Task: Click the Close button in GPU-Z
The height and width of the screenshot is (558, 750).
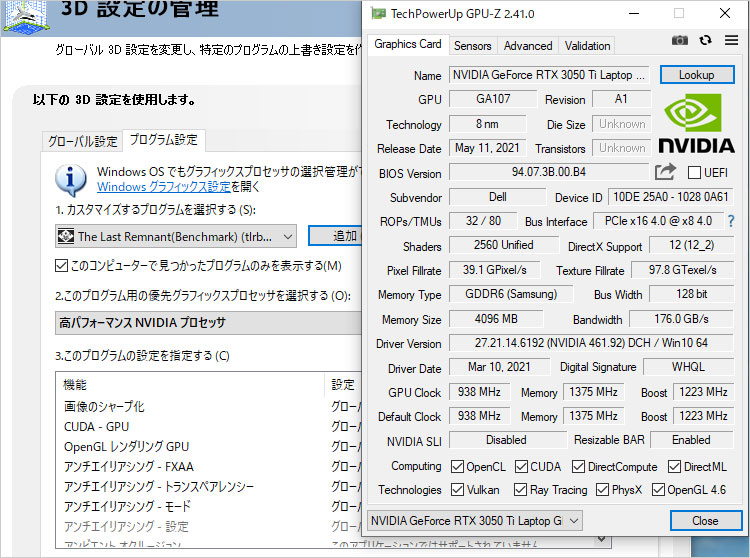Action: click(x=706, y=521)
